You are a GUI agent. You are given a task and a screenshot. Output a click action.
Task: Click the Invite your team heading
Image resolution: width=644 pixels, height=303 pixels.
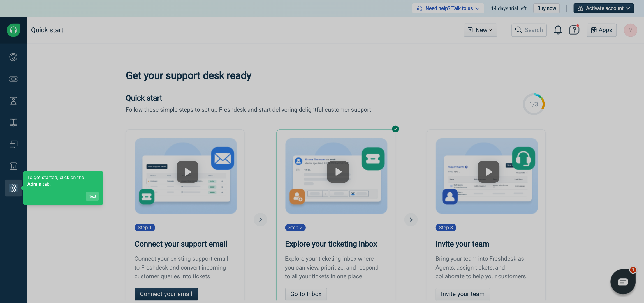coord(462,244)
